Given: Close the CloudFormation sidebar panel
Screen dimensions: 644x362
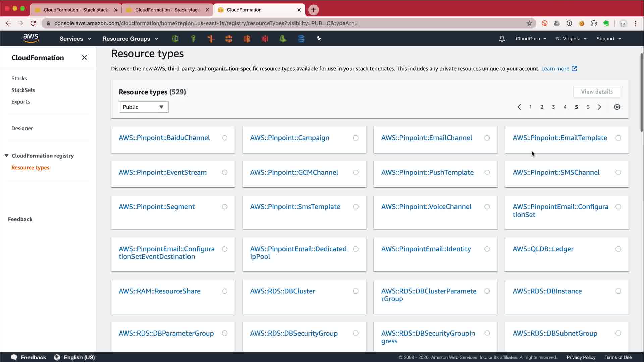Looking at the screenshot, I should 84,58.
